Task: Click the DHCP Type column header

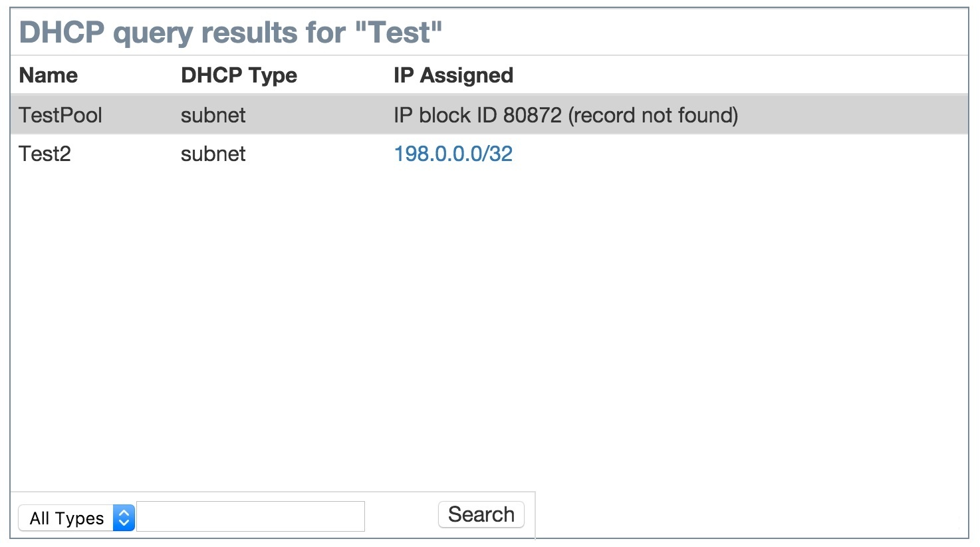Action: point(239,75)
